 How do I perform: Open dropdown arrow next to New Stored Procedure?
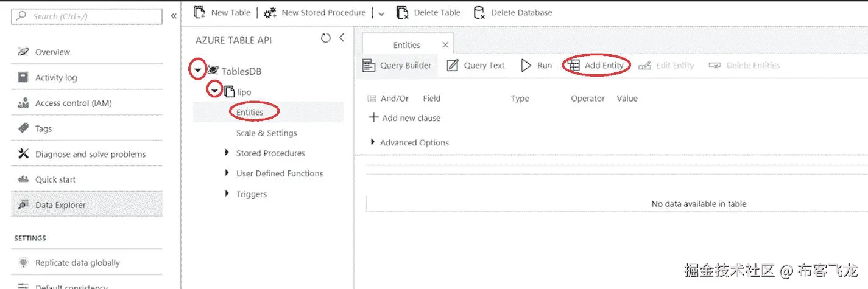click(x=381, y=13)
